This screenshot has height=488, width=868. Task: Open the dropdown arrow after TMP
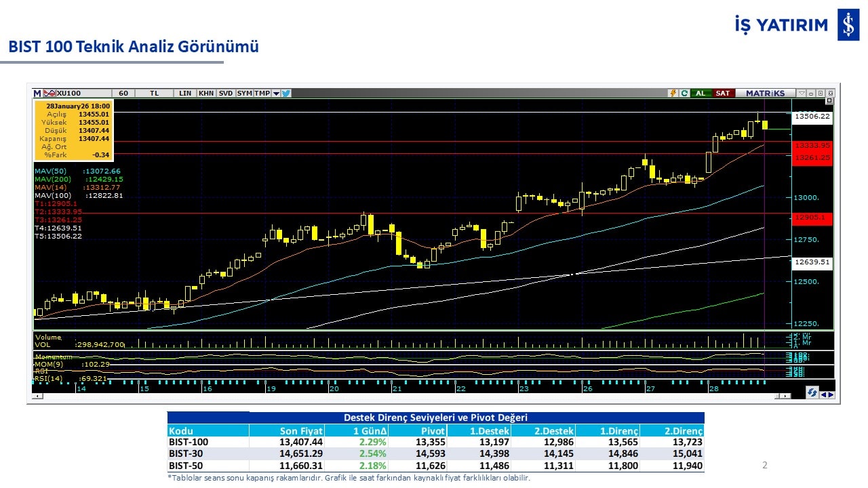[276, 94]
